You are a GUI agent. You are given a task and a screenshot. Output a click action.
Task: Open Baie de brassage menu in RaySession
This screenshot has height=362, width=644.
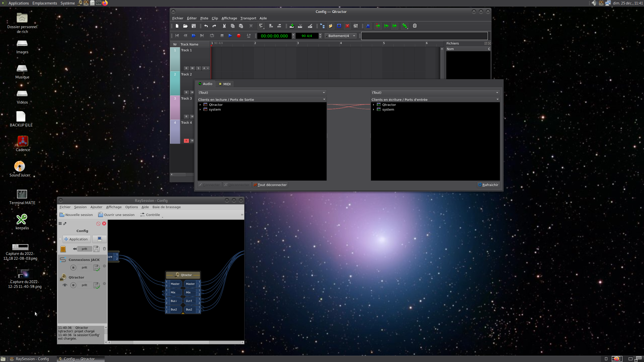pos(167,207)
